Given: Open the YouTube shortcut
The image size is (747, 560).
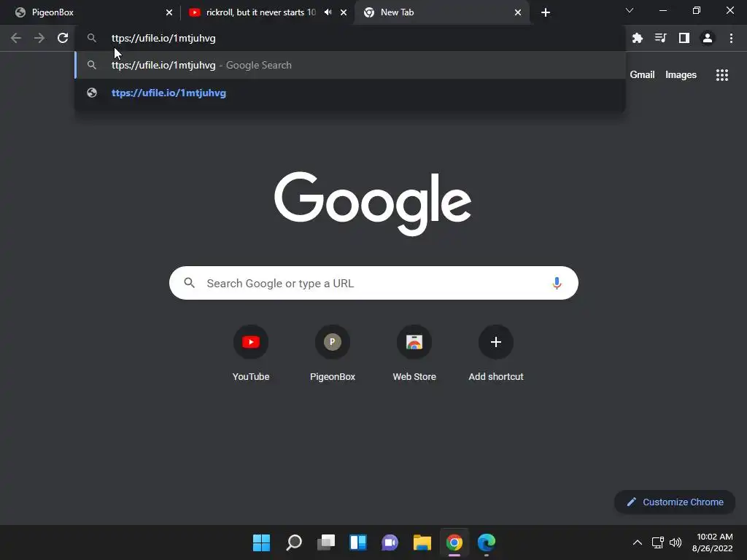Looking at the screenshot, I should [251, 354].
